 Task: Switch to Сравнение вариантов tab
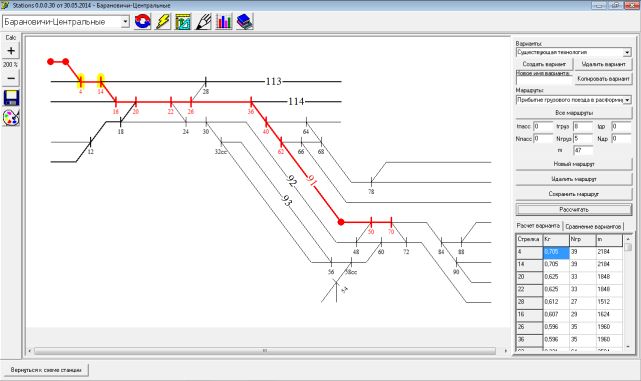tap(593, 226)
